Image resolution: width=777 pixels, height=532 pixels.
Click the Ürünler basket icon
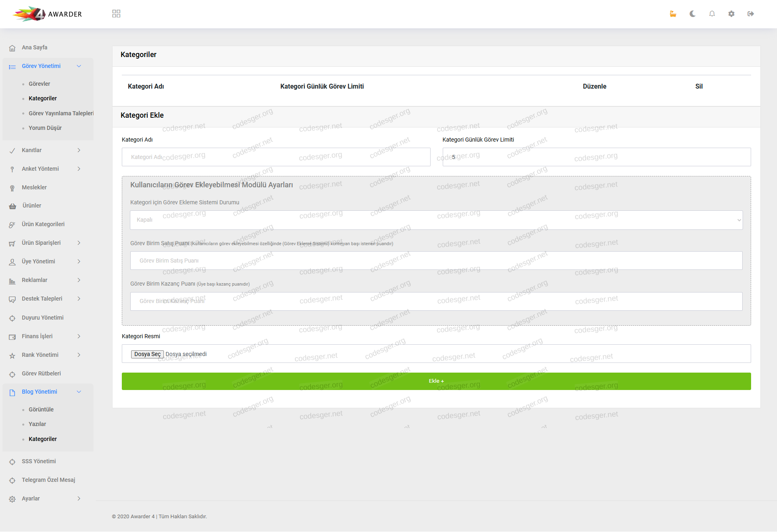13,206
